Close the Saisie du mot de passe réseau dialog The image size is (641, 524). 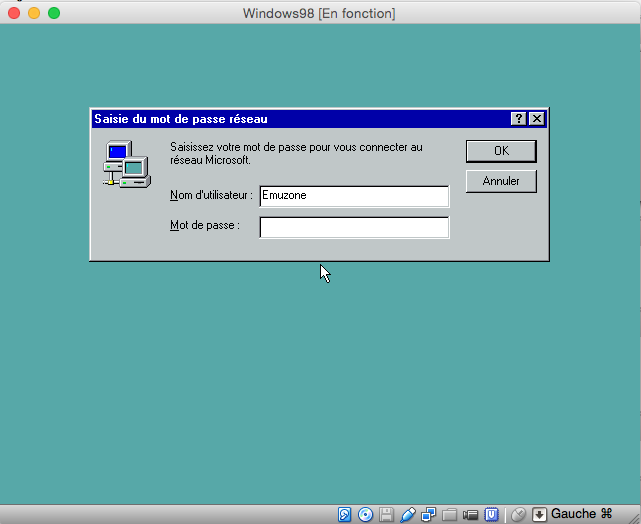[x=537, y=119]
